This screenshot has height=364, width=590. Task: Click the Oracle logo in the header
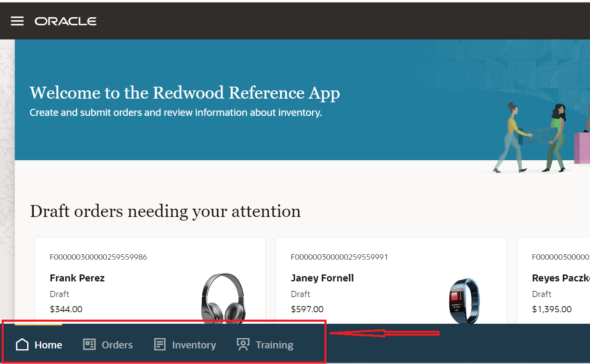pos(66,21)
